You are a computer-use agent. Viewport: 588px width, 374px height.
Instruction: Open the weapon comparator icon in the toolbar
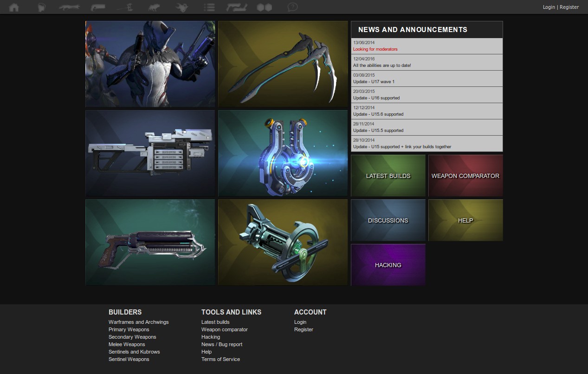[237, 7]
